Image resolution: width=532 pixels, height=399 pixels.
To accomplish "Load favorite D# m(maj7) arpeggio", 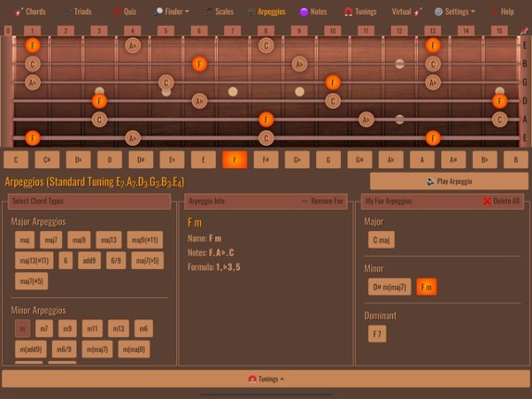I will [x=389, y=287].
